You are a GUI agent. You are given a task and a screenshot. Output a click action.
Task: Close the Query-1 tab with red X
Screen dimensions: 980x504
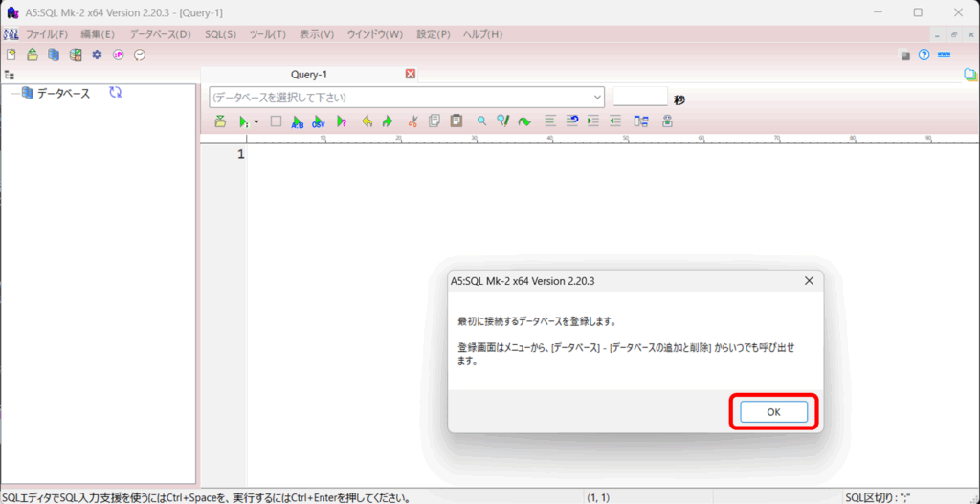(x=410, y=74)
